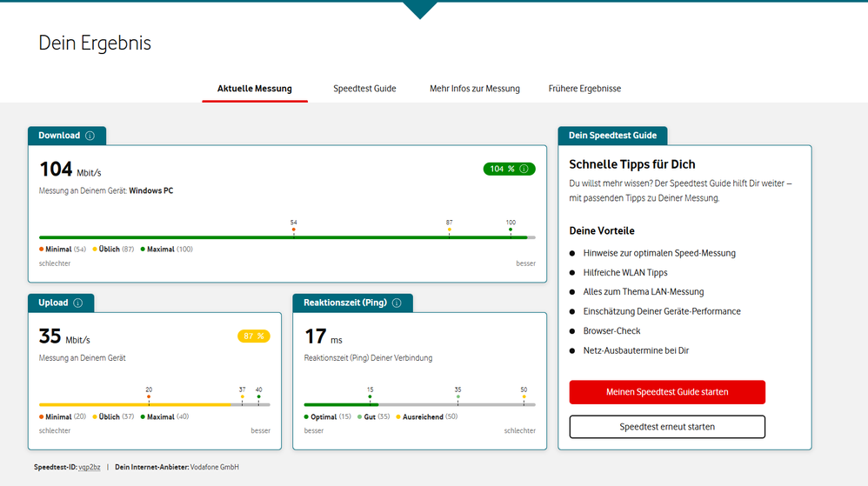The image size is (868, 486).
Task: Click the green 104 % download badge
Action: pos(510,169)
